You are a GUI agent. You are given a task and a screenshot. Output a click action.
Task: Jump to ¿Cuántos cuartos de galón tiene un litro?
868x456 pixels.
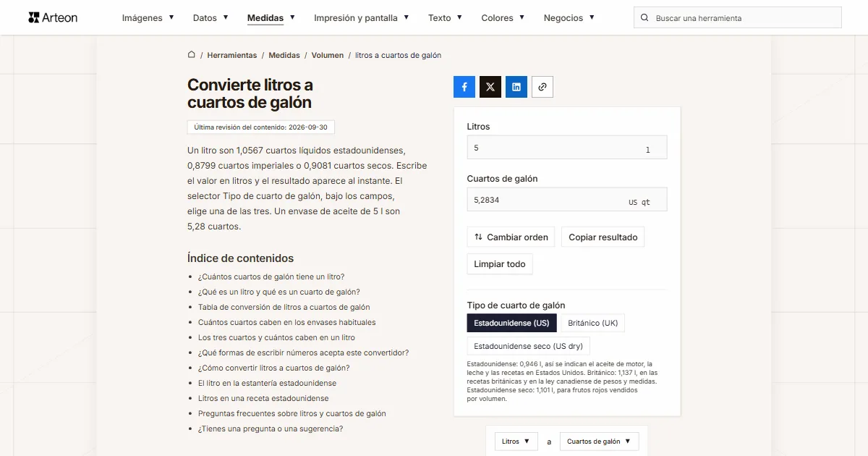pyautogui.click(x=271, y=276)
